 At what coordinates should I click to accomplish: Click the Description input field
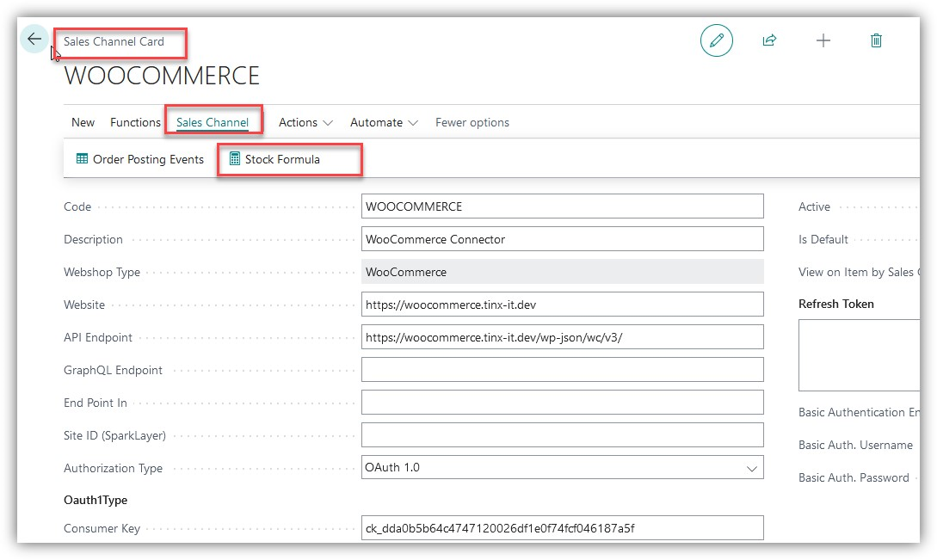[563, 239]
